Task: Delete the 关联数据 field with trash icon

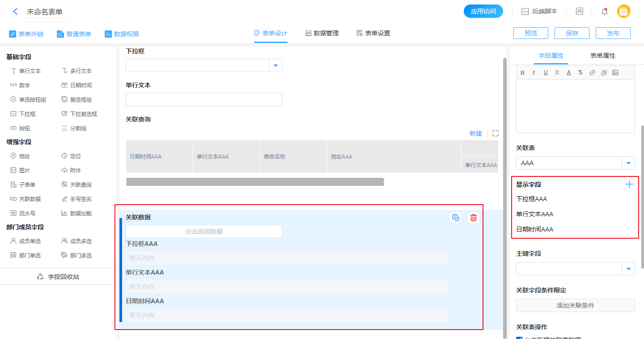Action: tap(474, 218)
